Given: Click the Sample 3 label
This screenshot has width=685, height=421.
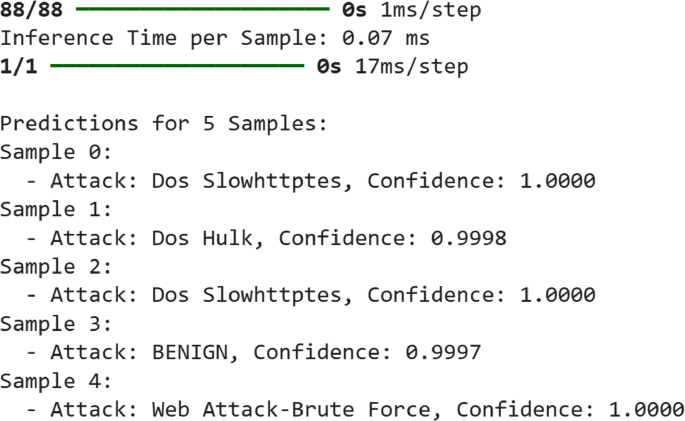Looking at the screenshot, I should tap(50, 323).
